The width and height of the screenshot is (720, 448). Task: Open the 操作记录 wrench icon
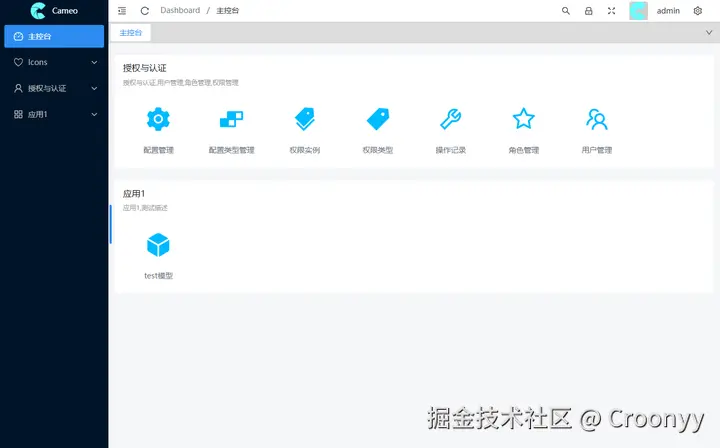click(x=450, y=119)
